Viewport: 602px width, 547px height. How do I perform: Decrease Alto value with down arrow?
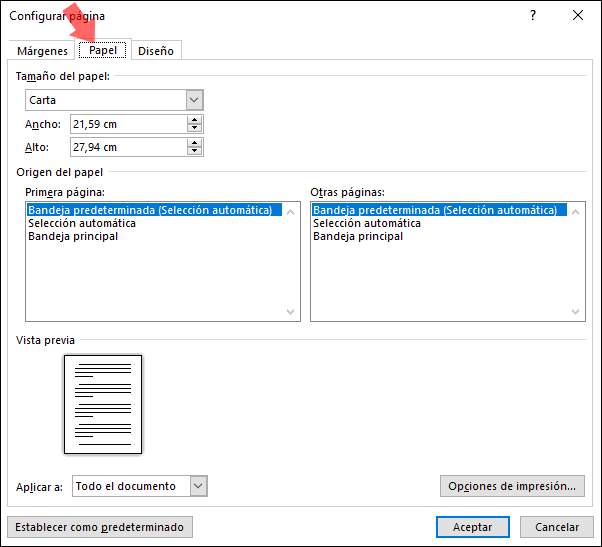[195, 151]
